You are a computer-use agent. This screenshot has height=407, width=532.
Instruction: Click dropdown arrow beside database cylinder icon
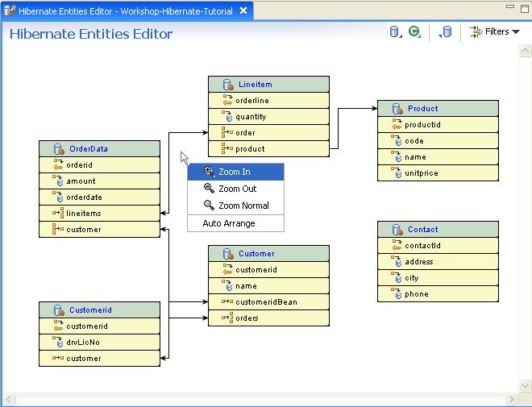click(401, 35)
